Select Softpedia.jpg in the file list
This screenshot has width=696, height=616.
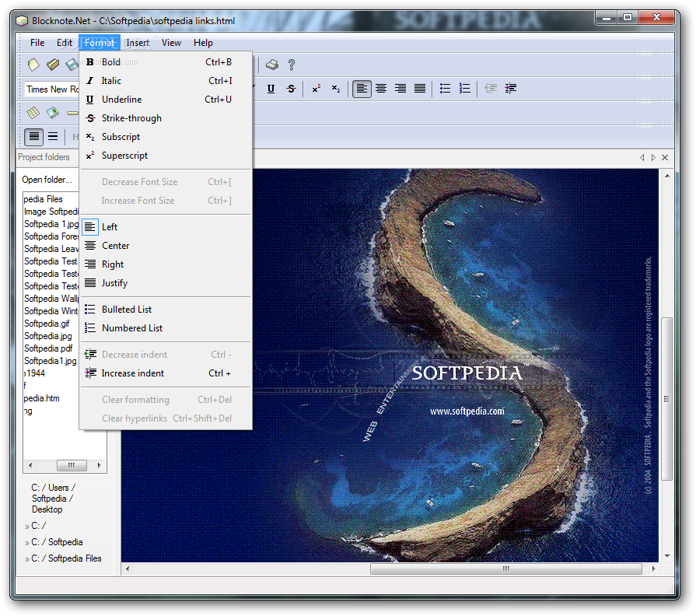coord(48,336)
